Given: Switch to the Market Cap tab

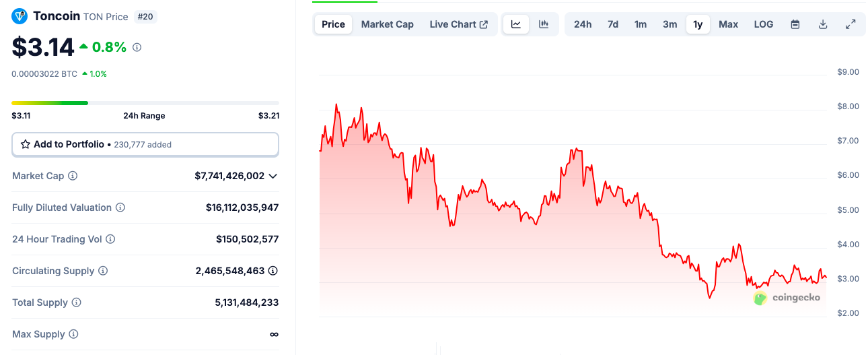Looking at the screenshot, I should (387, 24).
